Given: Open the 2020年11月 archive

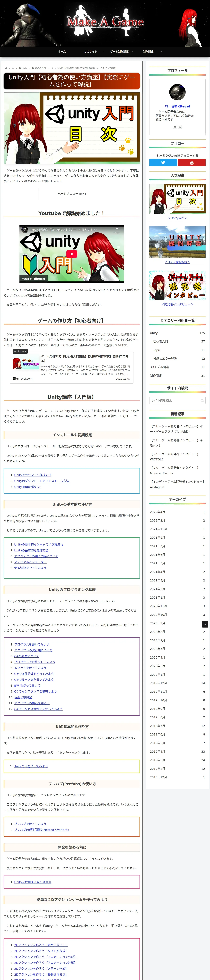Looking at the screenshot, I should tap(177, 606).
